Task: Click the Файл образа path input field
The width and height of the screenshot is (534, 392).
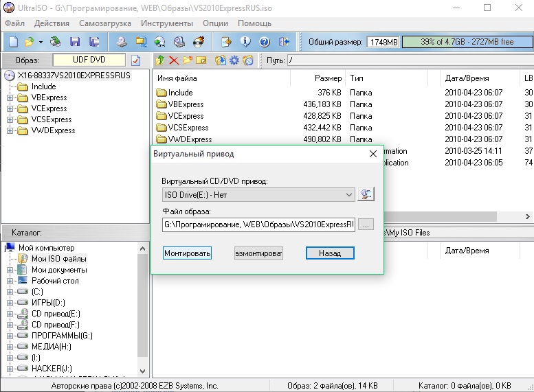Action: click(x=259, y=224)
